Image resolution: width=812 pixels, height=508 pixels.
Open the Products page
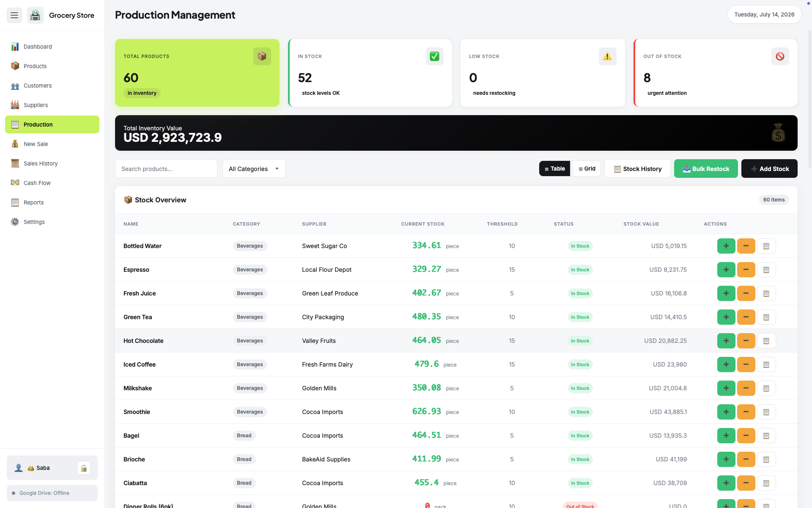tap(52, 66)
